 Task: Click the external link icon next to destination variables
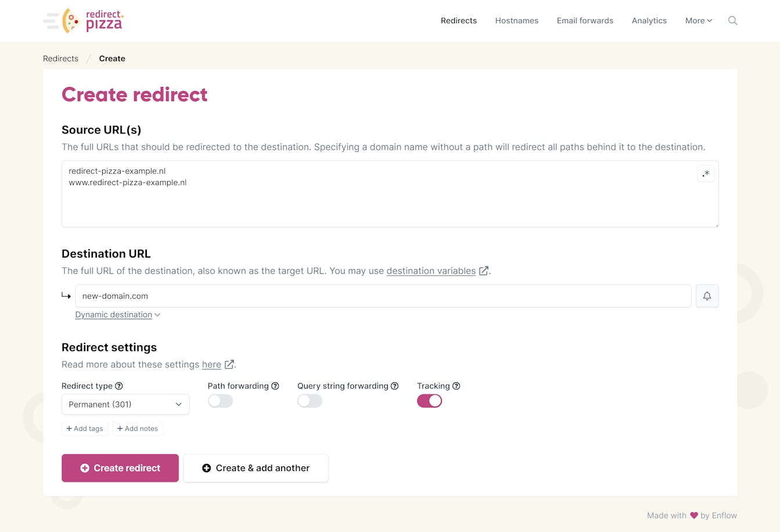[484, 270]
